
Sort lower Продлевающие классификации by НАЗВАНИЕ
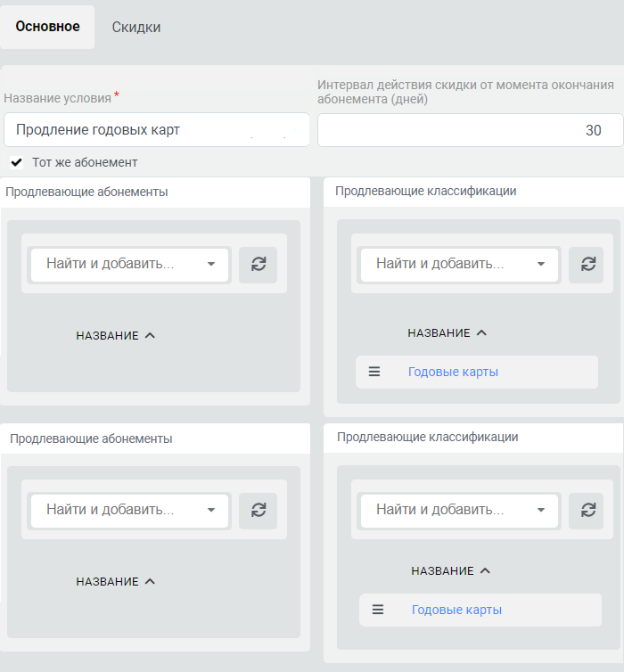point(450,571)
